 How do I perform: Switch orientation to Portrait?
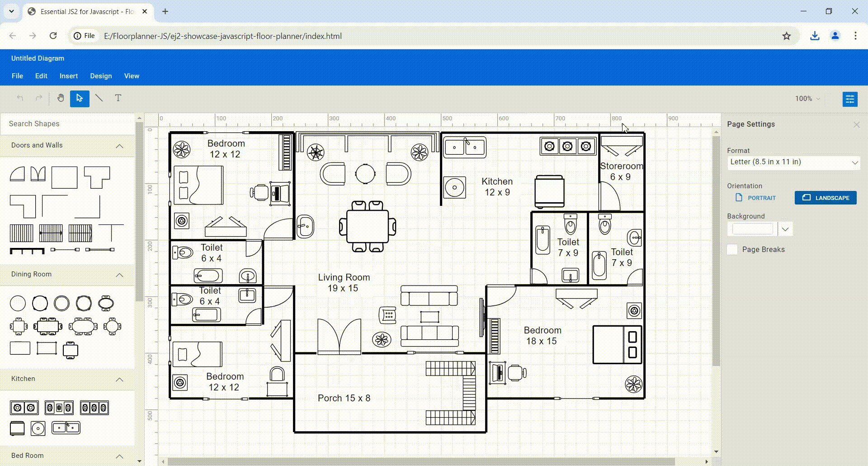[756, 198]
